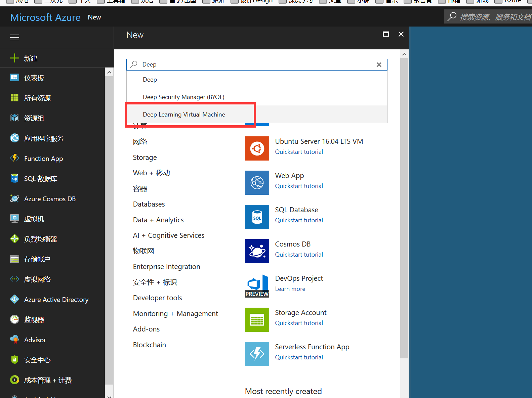Open the Add-ons category
Viewport: 532px width, 398px height.
click(147, 329)
